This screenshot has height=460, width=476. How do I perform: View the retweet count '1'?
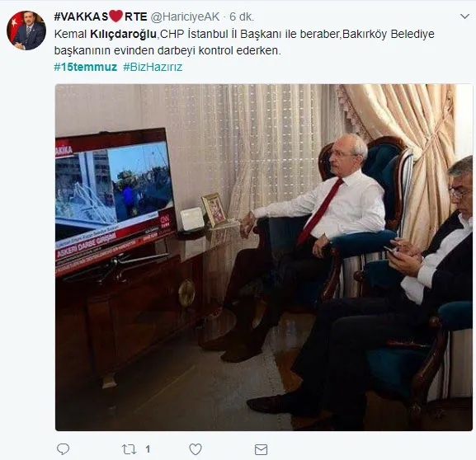(148, 449)
